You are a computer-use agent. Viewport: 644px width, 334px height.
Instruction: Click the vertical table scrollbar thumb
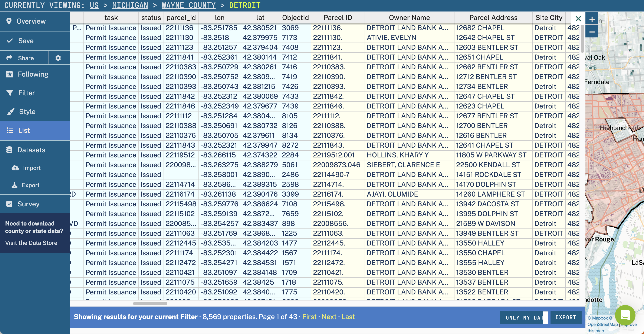[x=582, y=39]
